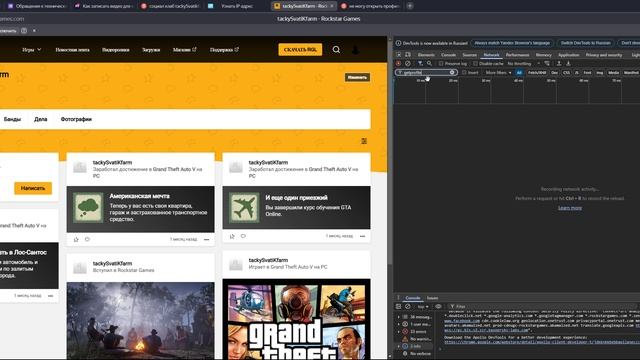Image resolution: width=640 pixels, height=360 pixels.
Task: Open the Issues tab in console drawer
Action: 432,298
